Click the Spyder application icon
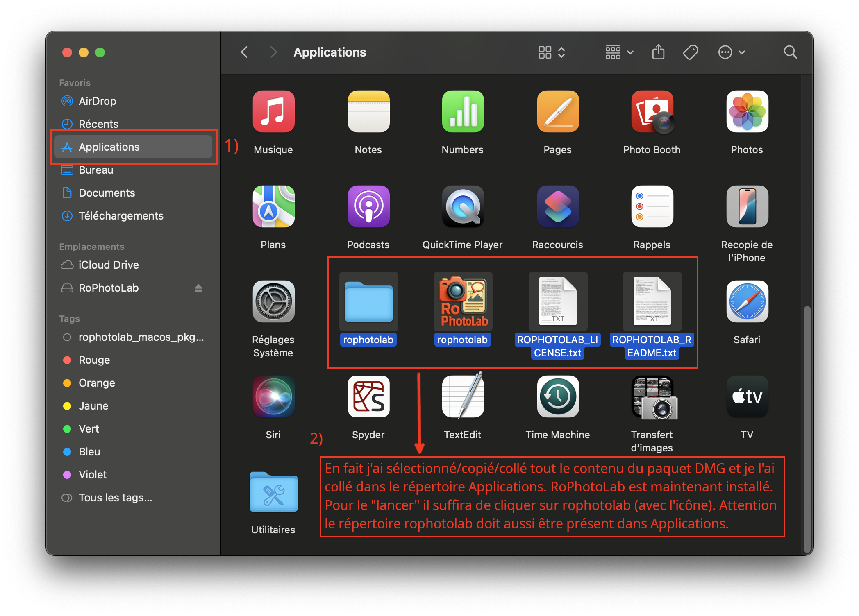Screen dimensions: 859x616 tap(368, 396)
